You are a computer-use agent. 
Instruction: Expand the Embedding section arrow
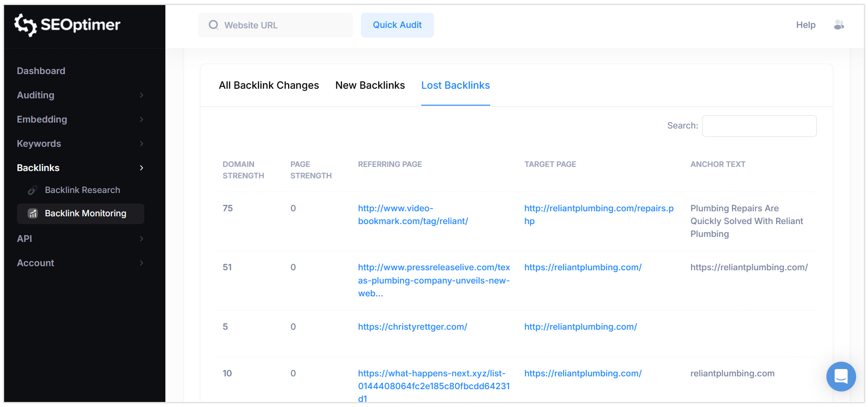(142, 119)
